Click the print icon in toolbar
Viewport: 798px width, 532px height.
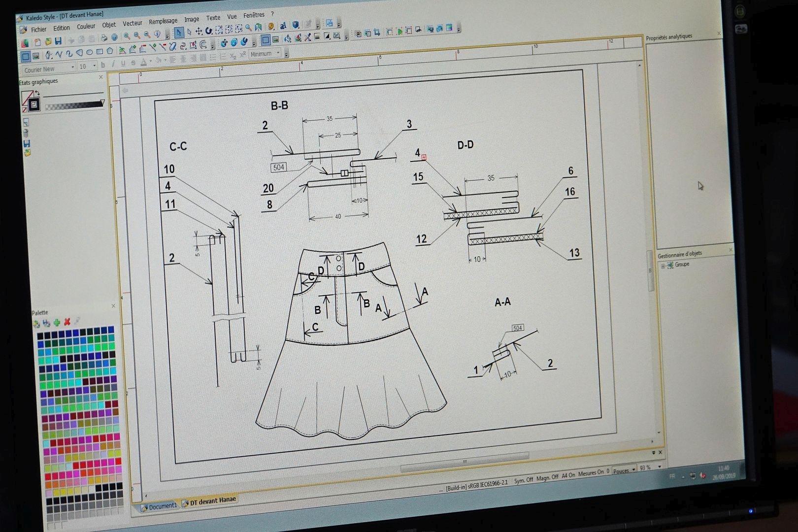point(104,38)
